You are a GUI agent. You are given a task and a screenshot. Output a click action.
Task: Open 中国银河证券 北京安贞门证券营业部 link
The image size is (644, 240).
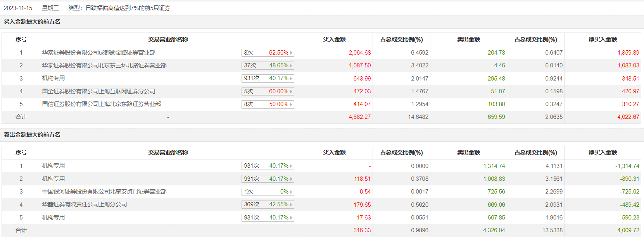(x=104, y=192)
